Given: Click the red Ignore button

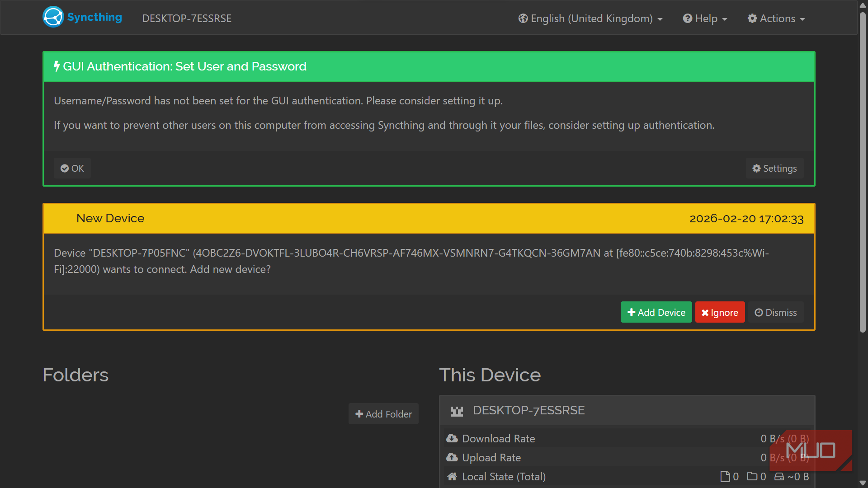Looking at the screenshot, I should 720,312.
